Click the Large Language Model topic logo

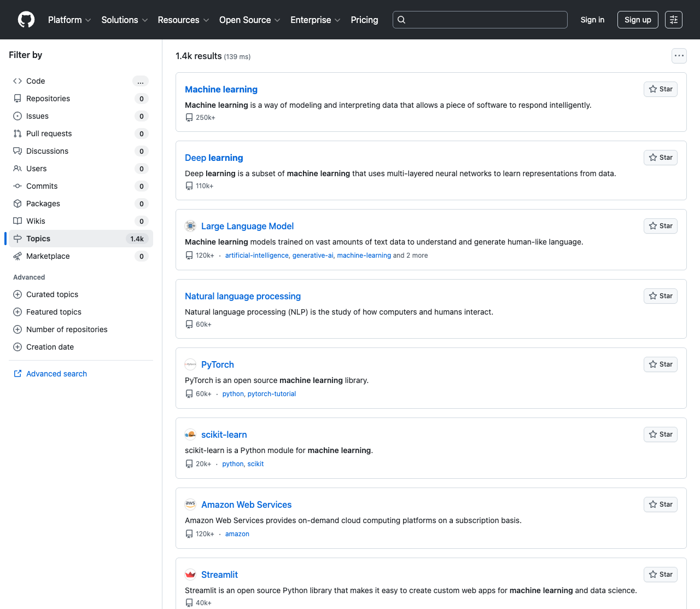[190, 226]
